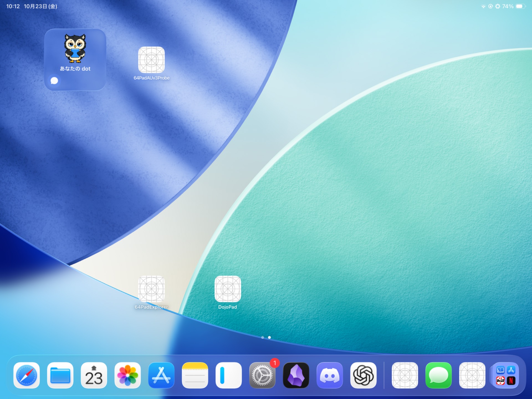This screenshot has width=532, height=399.
Task: Open Safari from the dock
Action: point(27,375)
